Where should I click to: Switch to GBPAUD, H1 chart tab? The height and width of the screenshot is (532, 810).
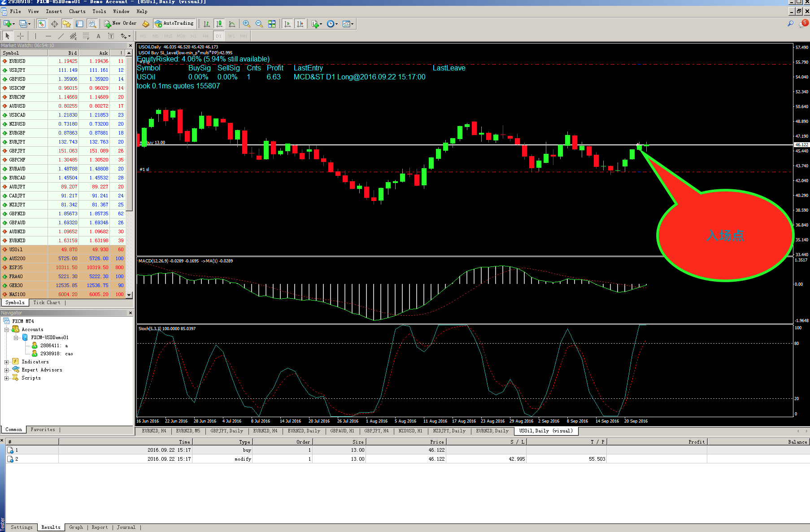(x=342, y=431)
